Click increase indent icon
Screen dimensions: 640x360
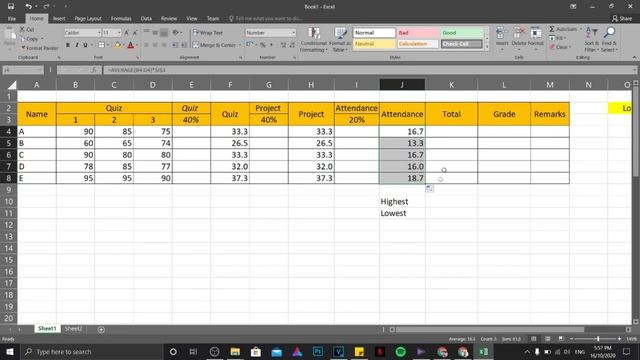(184, 45)
